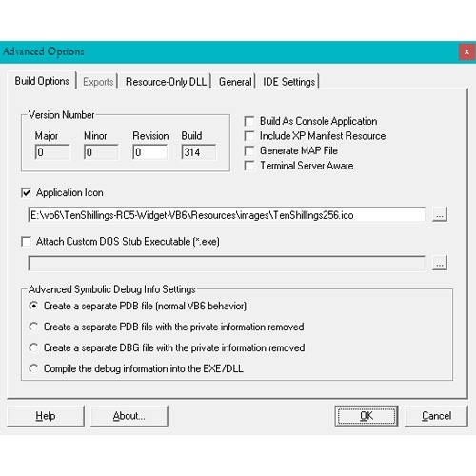Select Create a separate PDB file (normal VB6 behavior)

(33, 306)
